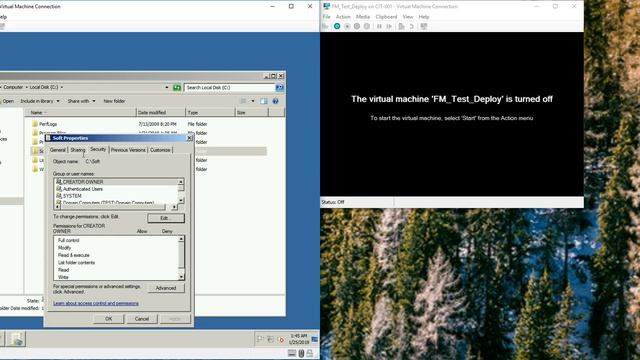Open the view options dropdown arrow

pyautogui.click(x=253, y=101)
